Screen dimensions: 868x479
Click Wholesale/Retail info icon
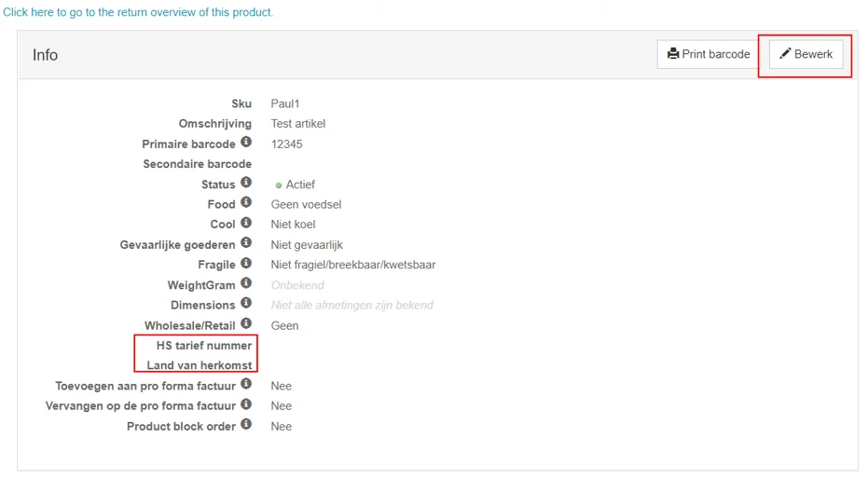tap(246, 323)
